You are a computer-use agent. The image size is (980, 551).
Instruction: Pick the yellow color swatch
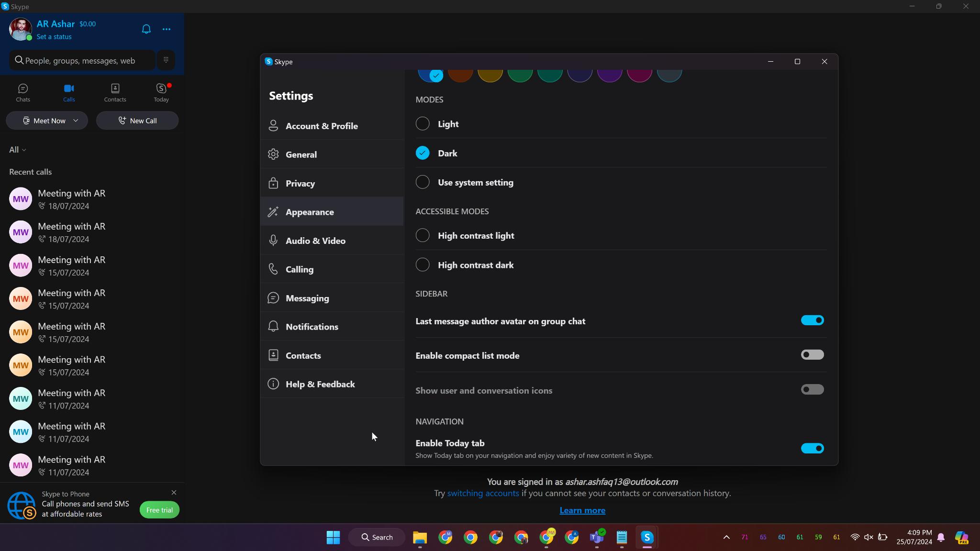(490, 75)
